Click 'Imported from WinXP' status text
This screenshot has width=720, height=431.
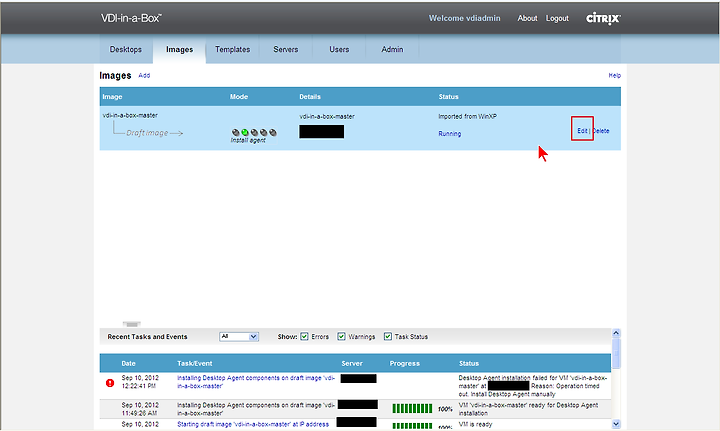click(x=467, y=116)
